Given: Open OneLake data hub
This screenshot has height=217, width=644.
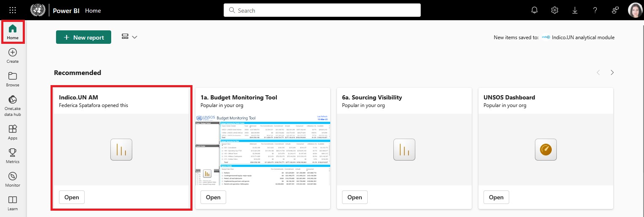Looking at the screenshot, I should 13,106.
